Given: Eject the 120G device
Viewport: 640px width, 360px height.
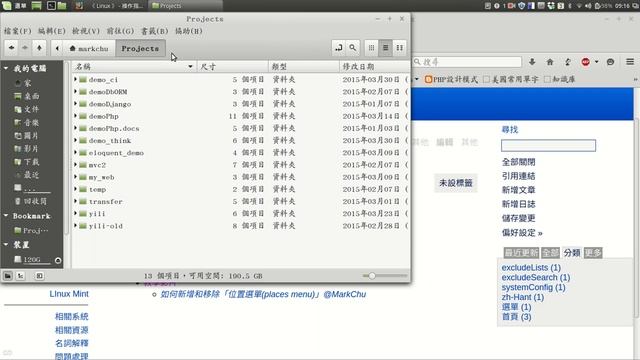Looking at the screenshot, I should pyautogui.click(x=58, y=260).
